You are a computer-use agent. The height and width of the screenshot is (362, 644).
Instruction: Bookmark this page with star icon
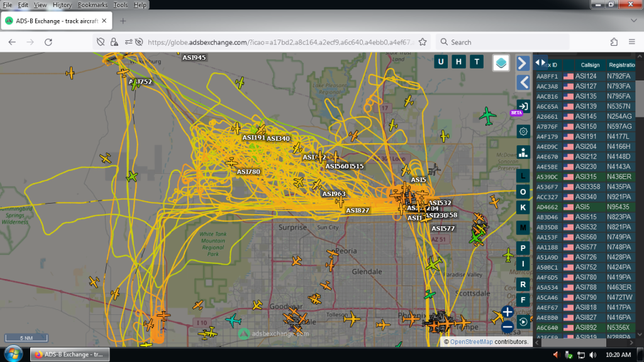coord(423,42)
